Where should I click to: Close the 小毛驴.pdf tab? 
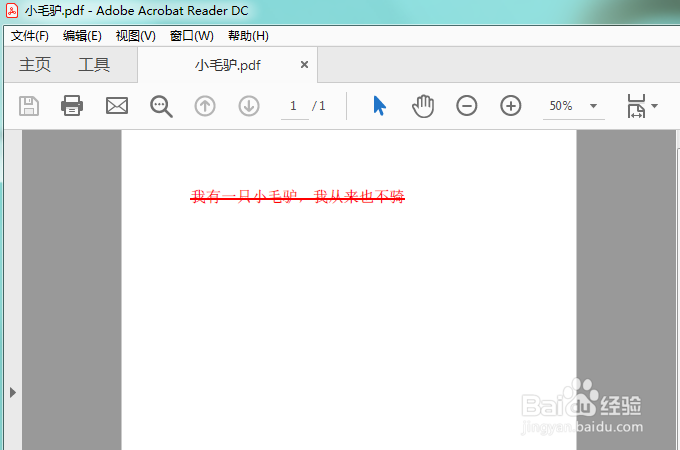pyautogui.click(x=304, y=65)
